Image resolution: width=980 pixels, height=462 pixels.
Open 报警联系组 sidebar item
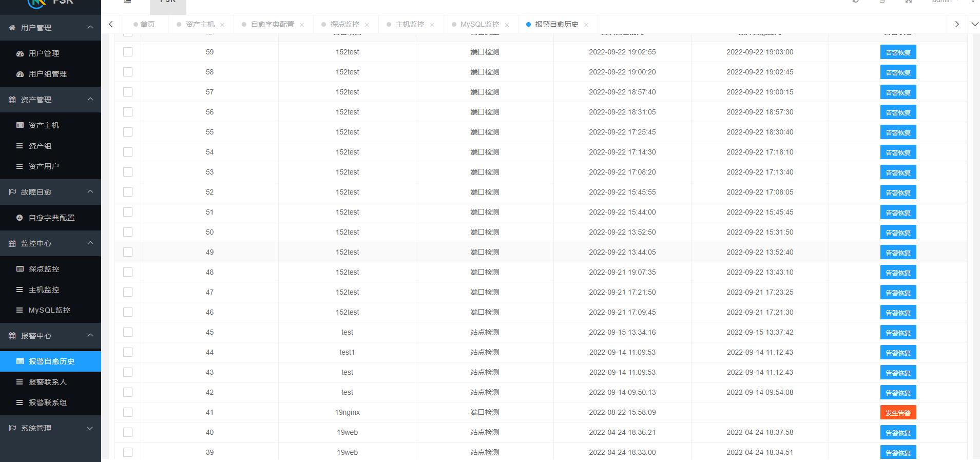pos(50,402)
